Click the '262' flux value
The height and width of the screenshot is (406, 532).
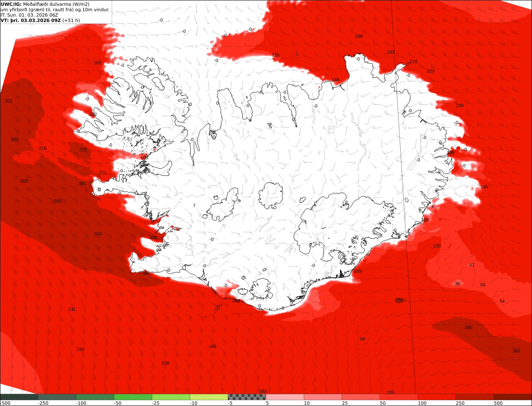(x=58, y=201)
